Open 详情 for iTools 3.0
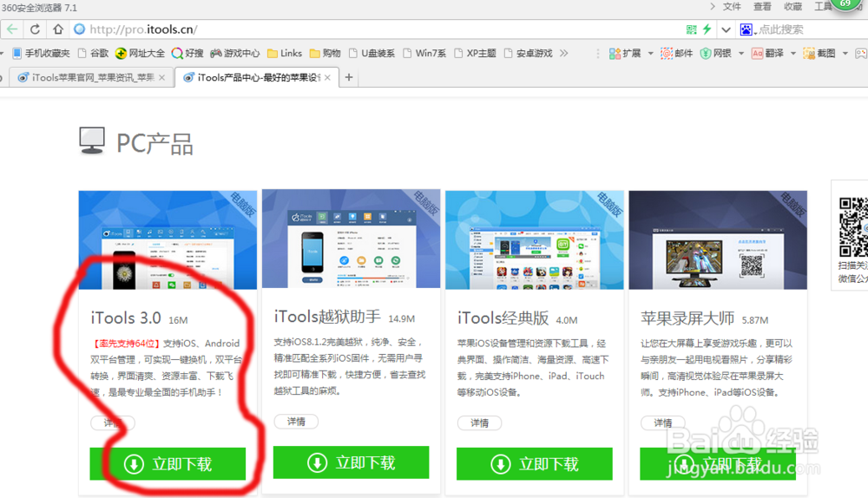This screenshot has width=868, height=498. (113, 423)
